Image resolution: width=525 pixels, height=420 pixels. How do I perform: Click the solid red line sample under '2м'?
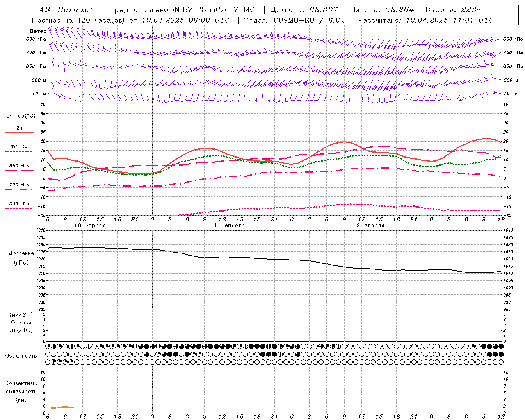[19, 132]
